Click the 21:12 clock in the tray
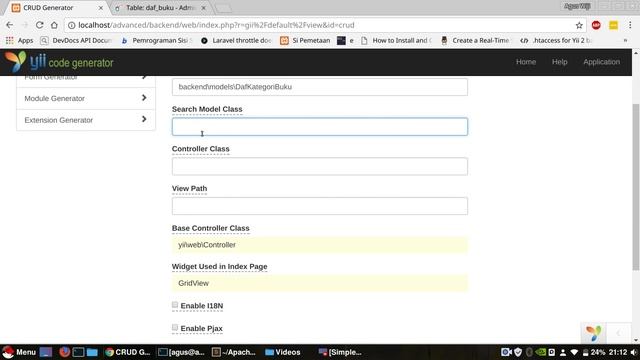 [618, 352]
